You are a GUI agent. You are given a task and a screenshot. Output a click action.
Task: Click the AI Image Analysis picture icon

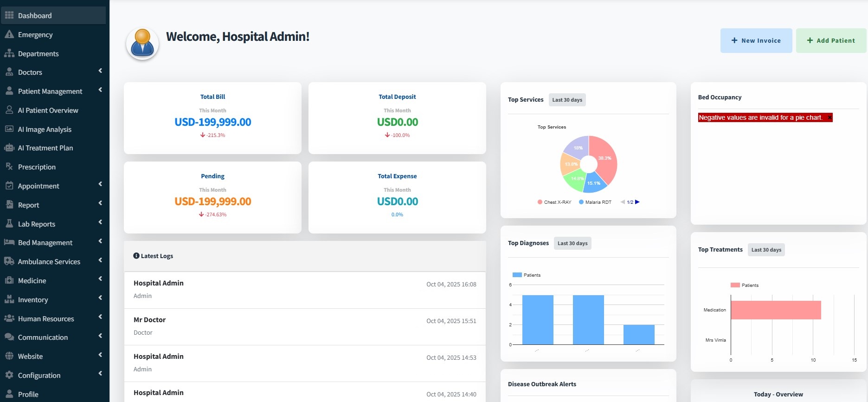pos(9,129)
